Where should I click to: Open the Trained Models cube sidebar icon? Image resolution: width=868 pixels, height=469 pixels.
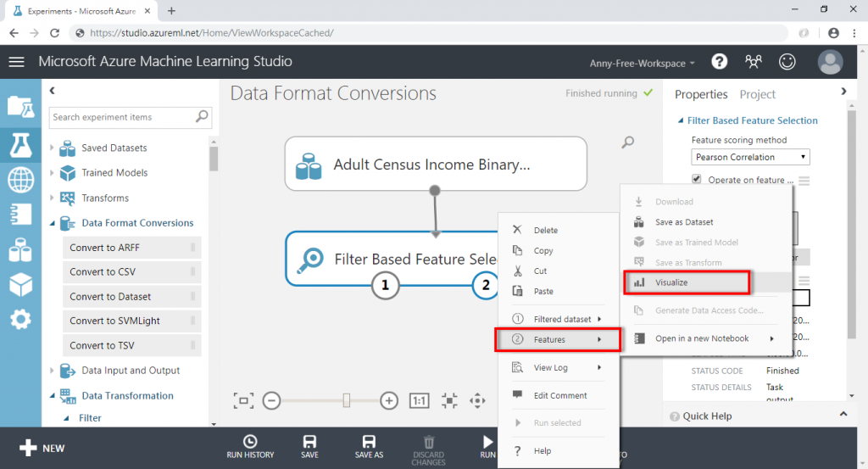tap(20, 285)
